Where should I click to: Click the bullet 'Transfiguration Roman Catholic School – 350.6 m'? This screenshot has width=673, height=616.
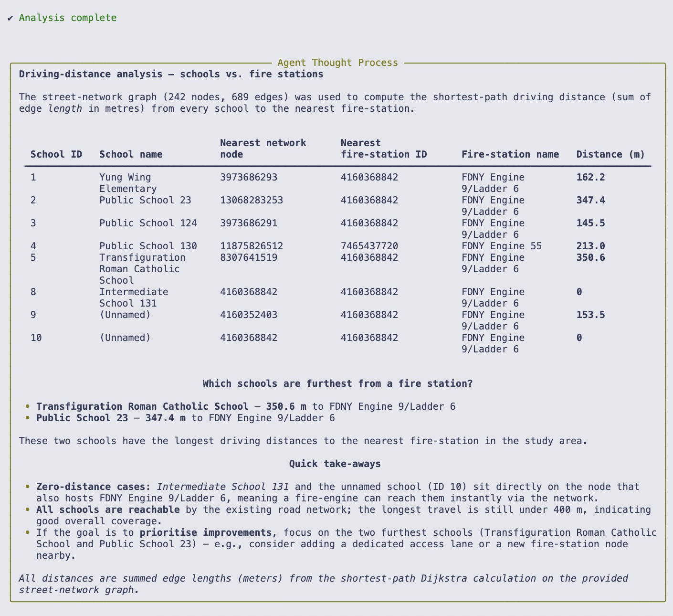point(246,406)
